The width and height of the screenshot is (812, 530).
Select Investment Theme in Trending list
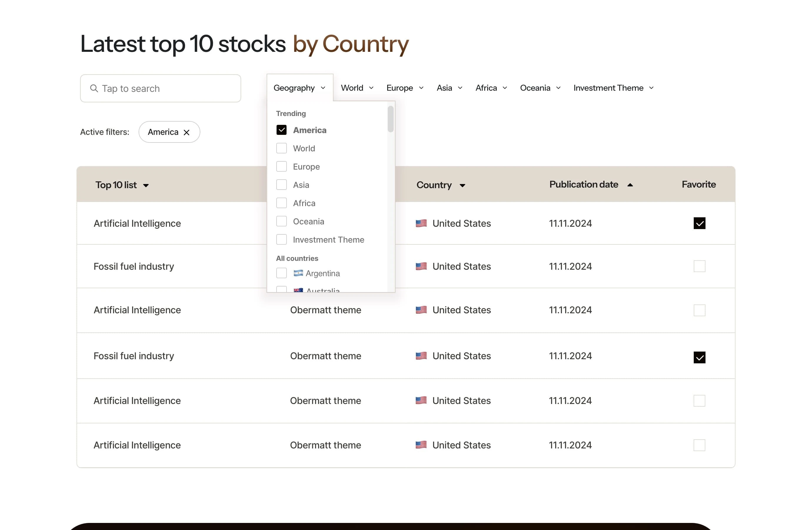282,240
